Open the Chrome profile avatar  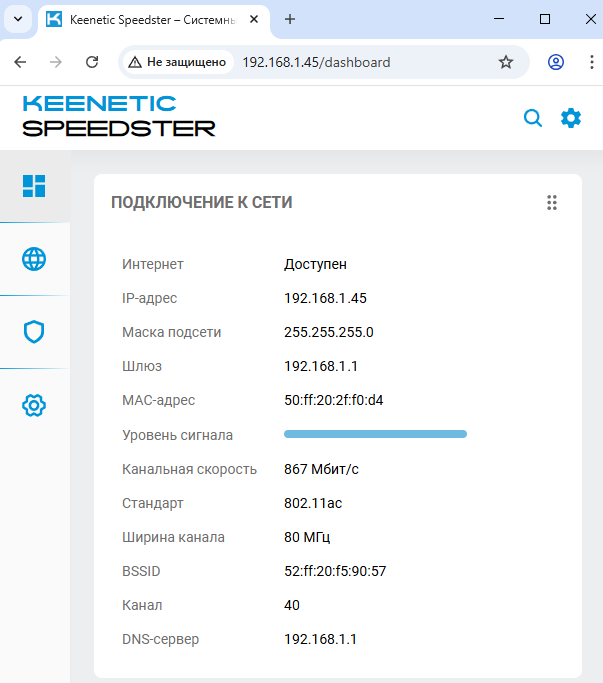point(556,62)
